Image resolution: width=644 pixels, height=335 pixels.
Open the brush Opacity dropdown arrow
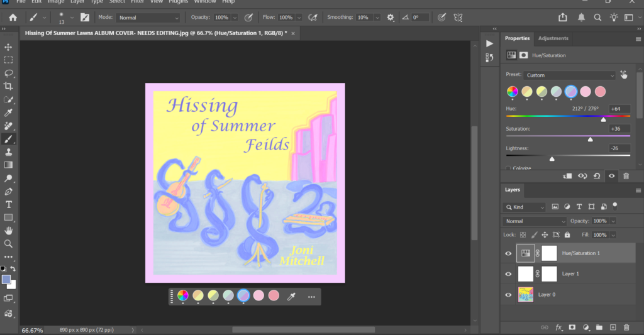point(235,18)
